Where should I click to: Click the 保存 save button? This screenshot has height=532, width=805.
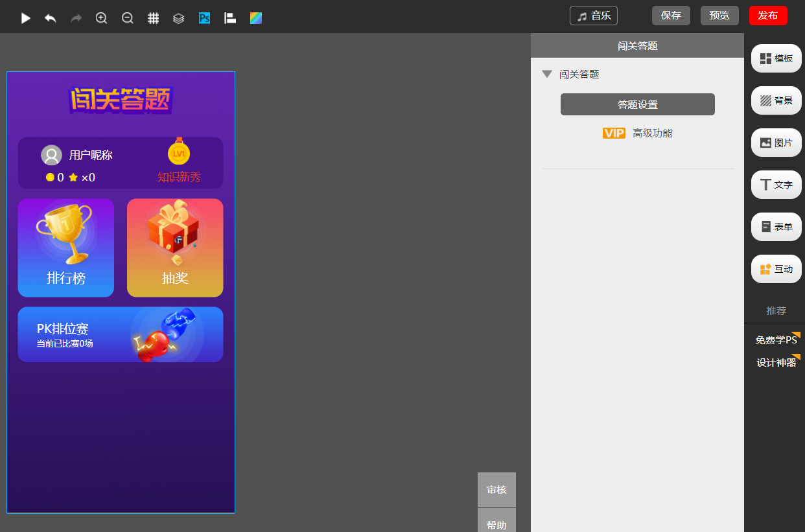671,16
